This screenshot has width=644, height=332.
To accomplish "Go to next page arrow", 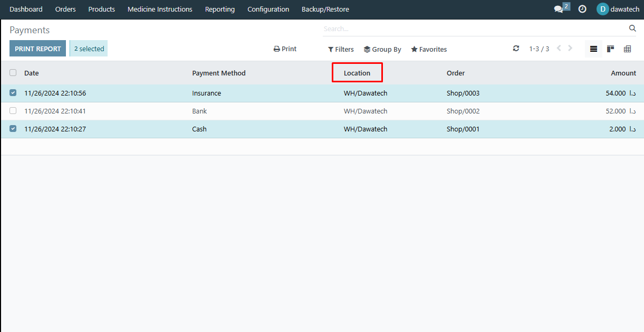I will coord(570,48).
